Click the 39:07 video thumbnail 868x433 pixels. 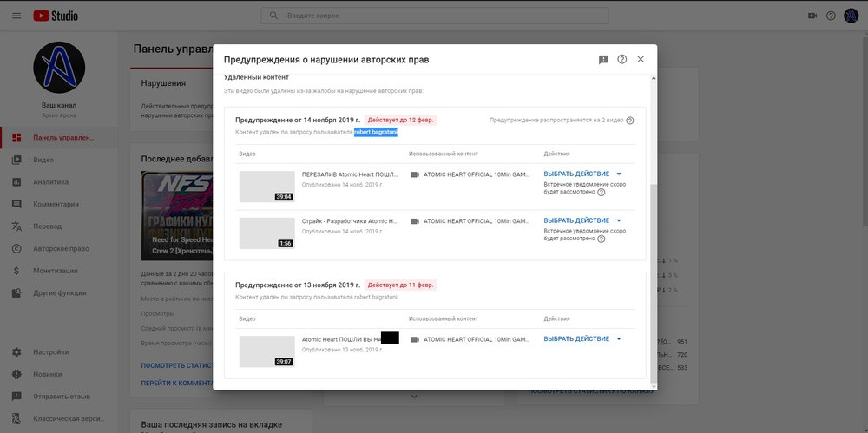pyautogui.click(x=266, y=351)
